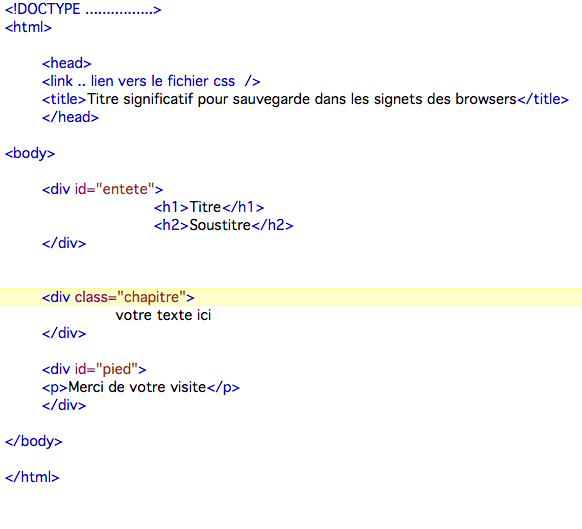Click the h2 Soustitre line

coord(223,225)
